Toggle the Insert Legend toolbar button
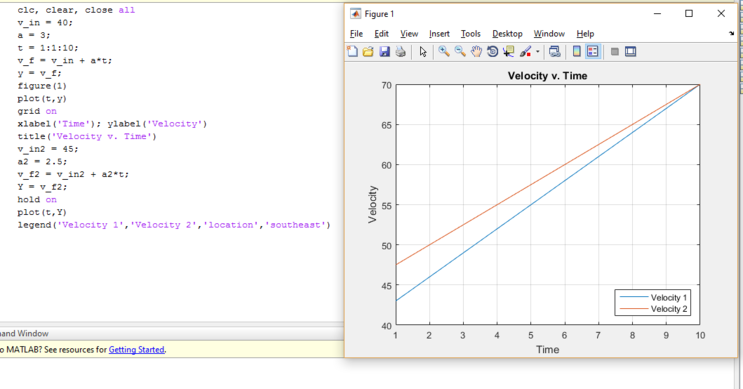The width and height of the screenshot is (743, 389). 593,52
